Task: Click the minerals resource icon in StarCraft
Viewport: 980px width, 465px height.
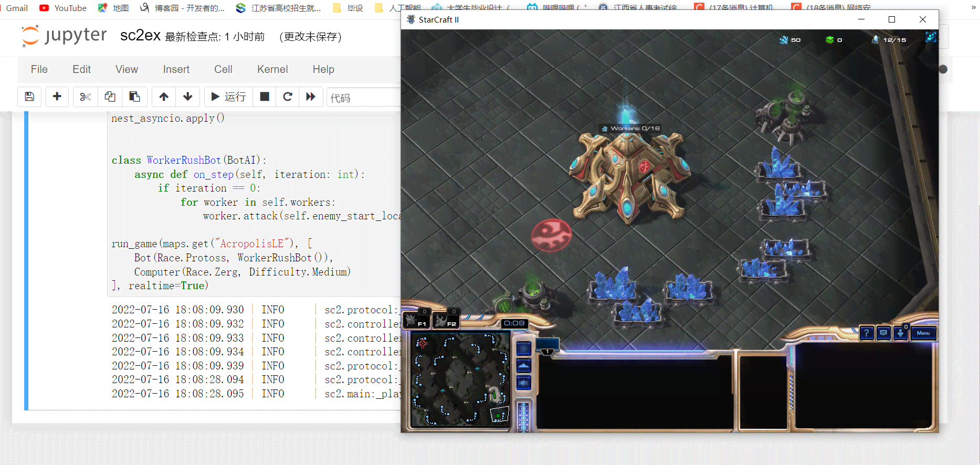Action: (784, 40)
